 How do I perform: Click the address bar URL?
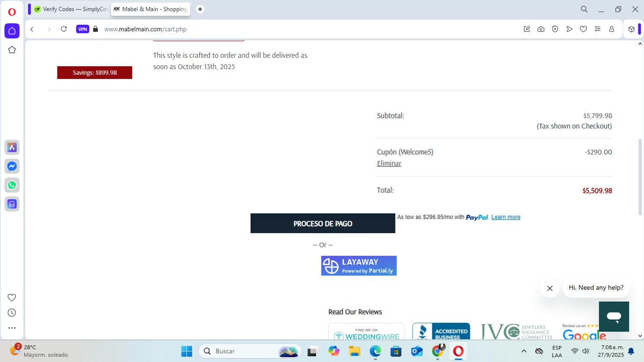pos(146,29)
